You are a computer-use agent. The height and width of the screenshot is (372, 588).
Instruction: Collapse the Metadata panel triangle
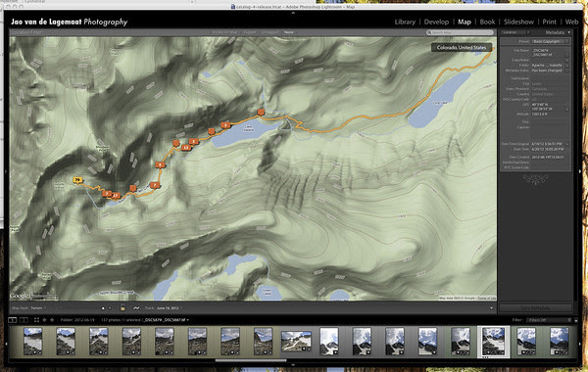(x=569, y=32)
